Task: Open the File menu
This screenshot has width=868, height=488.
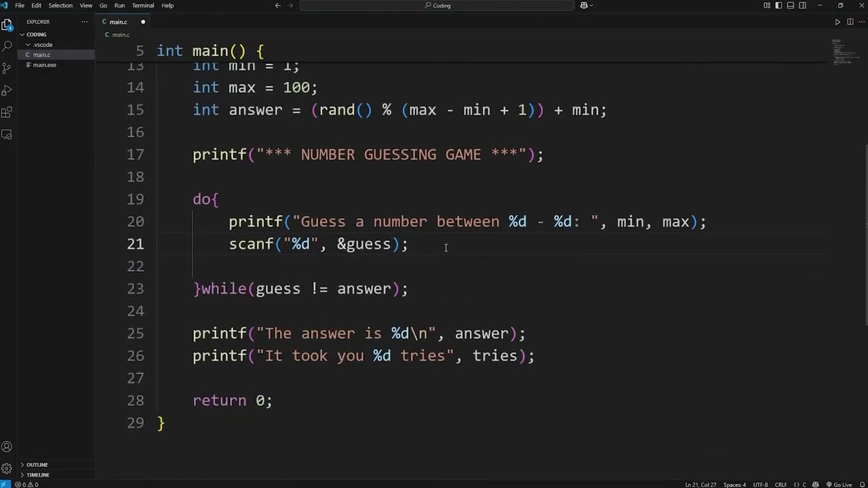Action: click(x=20, y=5)
